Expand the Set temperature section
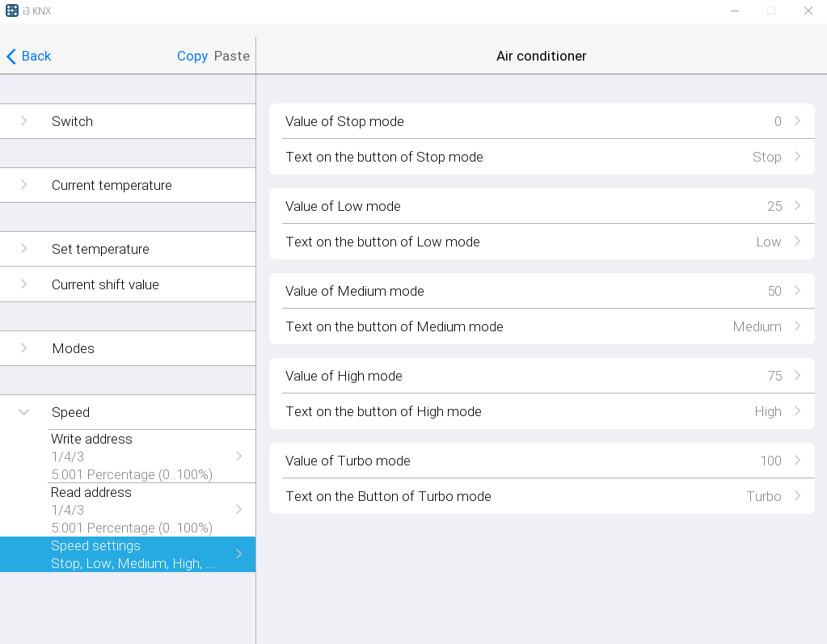This screenshot has height=644, width=827. (24, 249)
